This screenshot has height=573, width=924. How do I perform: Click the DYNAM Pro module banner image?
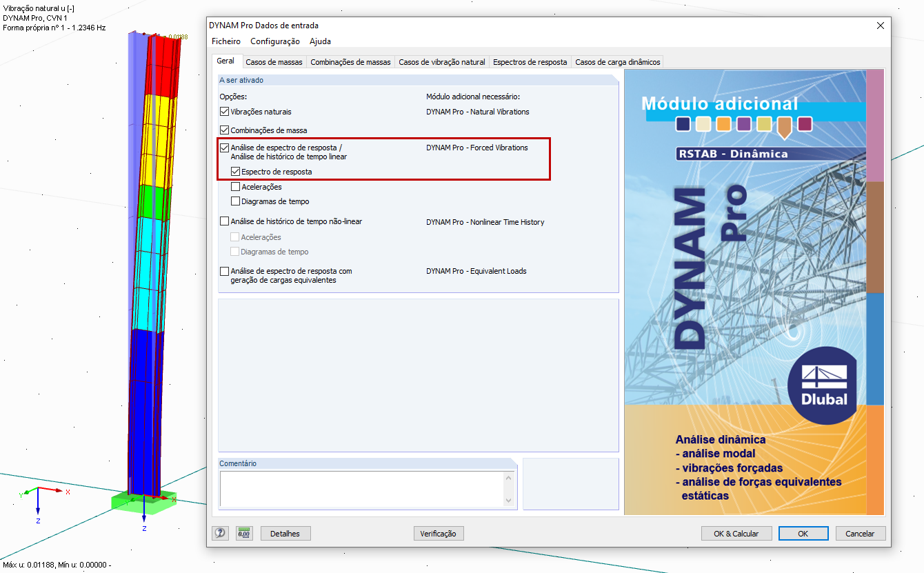(x=754, y=292)
